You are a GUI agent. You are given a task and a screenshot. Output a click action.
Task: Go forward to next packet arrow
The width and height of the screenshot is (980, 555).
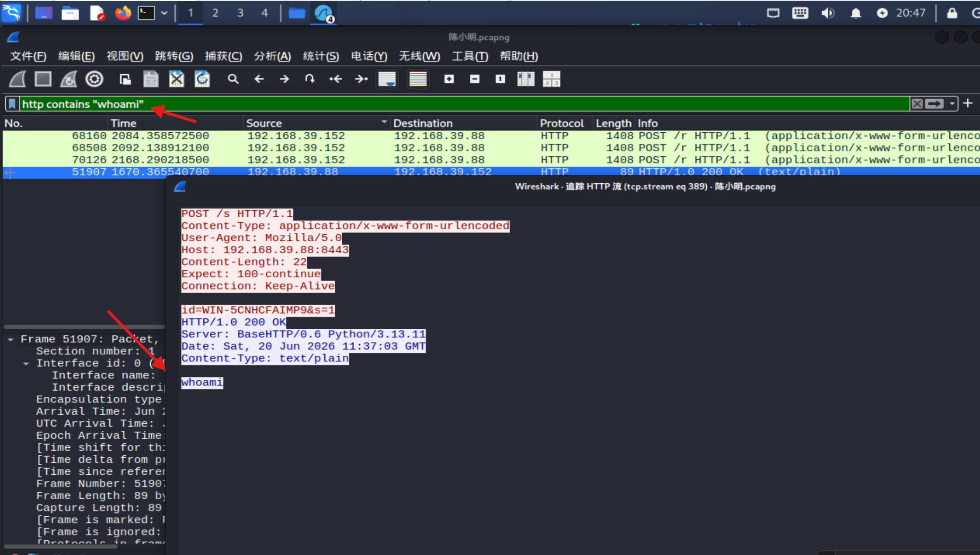(x=284, y=79)
